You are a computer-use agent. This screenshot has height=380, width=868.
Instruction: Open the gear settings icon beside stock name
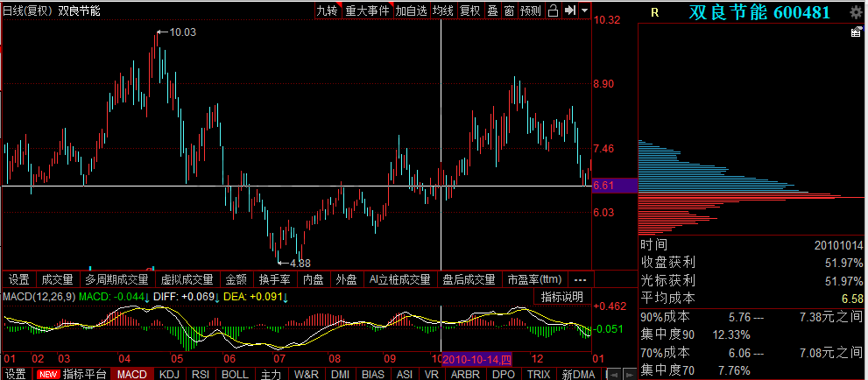pos(857,11)
